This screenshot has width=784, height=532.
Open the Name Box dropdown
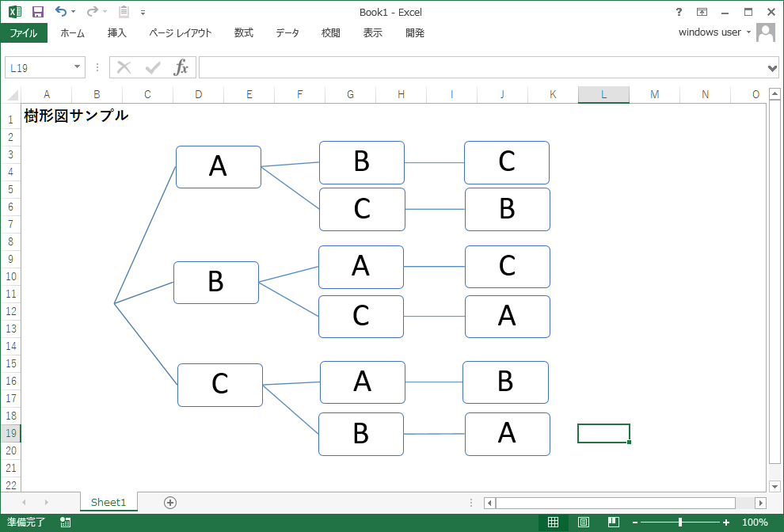pos(78,67)
